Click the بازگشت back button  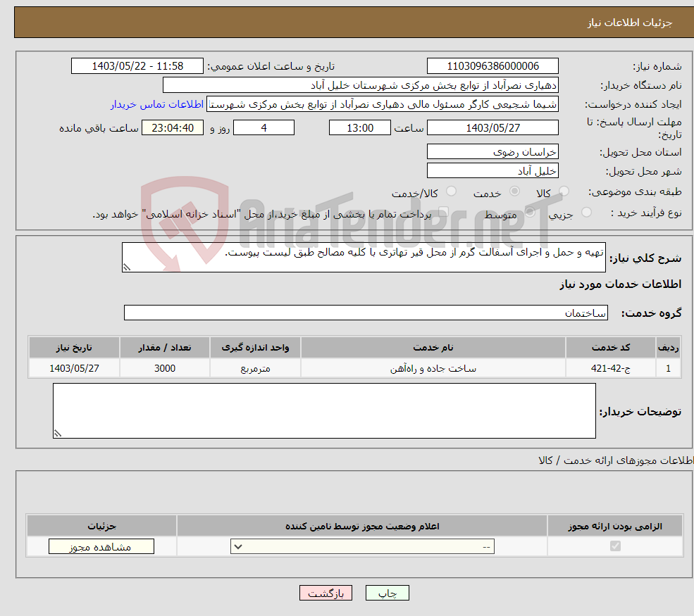coord(326,593)
